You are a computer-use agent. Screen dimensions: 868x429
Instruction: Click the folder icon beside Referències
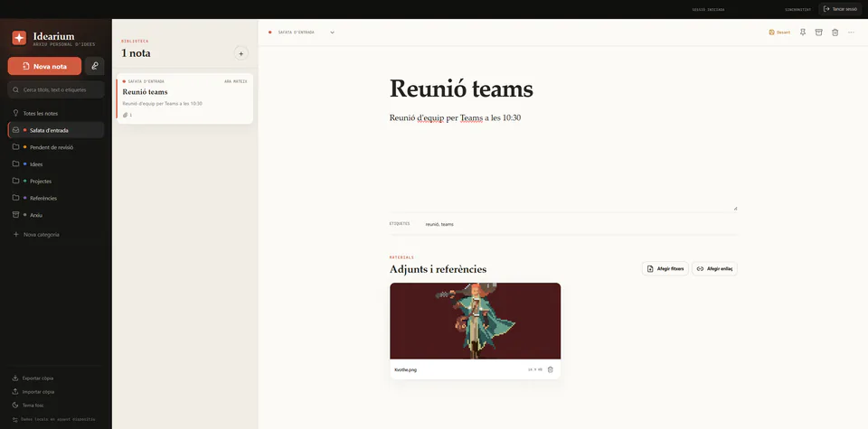click(x=16, y=198)
